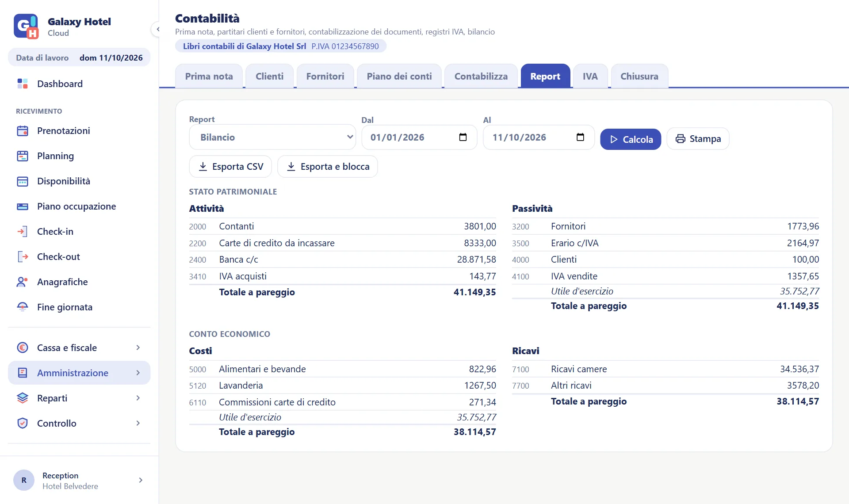849x504 pixels.
Task: Open the Reception user profile menu
Action: click(79, 480)
